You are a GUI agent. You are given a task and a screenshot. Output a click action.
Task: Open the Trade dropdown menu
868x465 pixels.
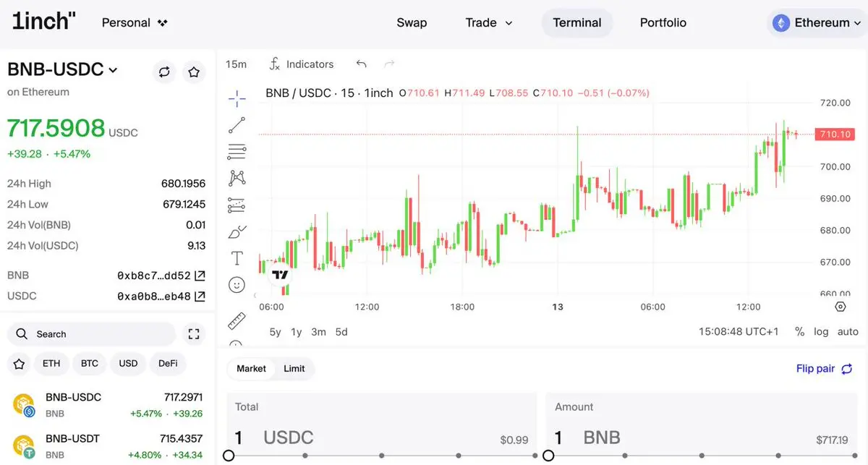tap(488, 22)
